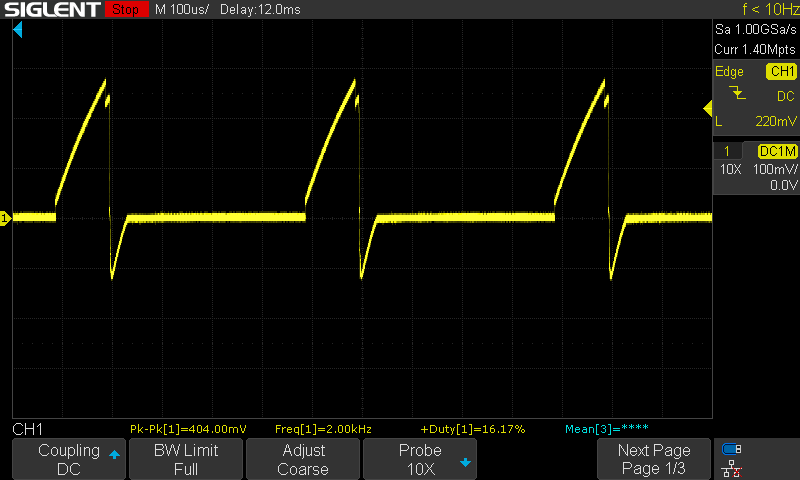Open the Edge trigger type setting
This screenshot has width=800, height=480.
(729, 72)
